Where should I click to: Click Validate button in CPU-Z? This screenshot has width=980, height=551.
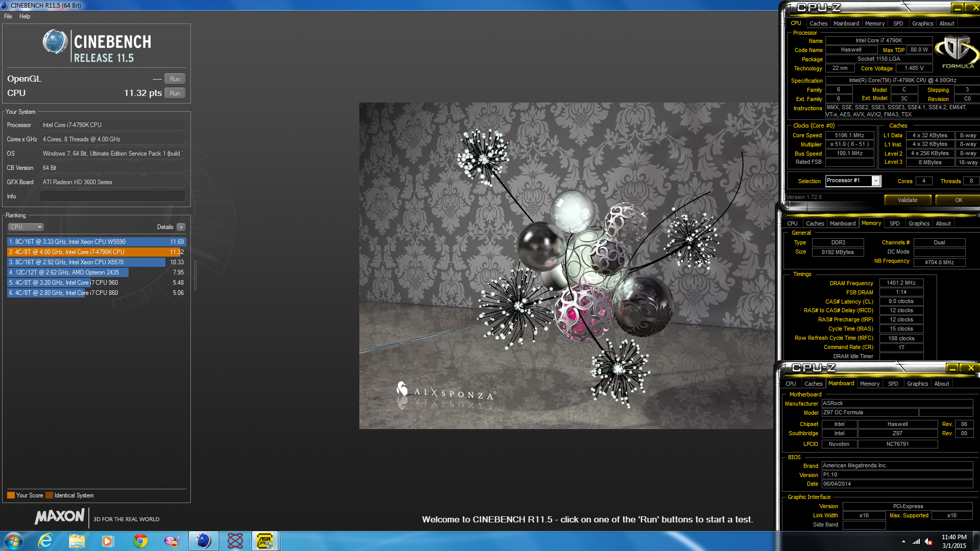pyautogui.click(x=908, y=200)
